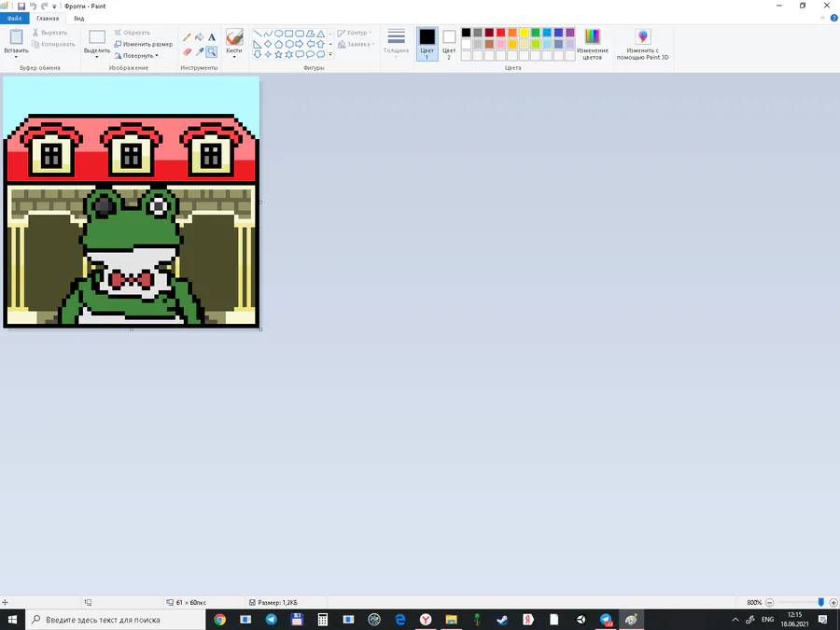Screen dimensions: 840x630
Task: Open Google Chrome from the taskbar
Action: tap(219, 620)
